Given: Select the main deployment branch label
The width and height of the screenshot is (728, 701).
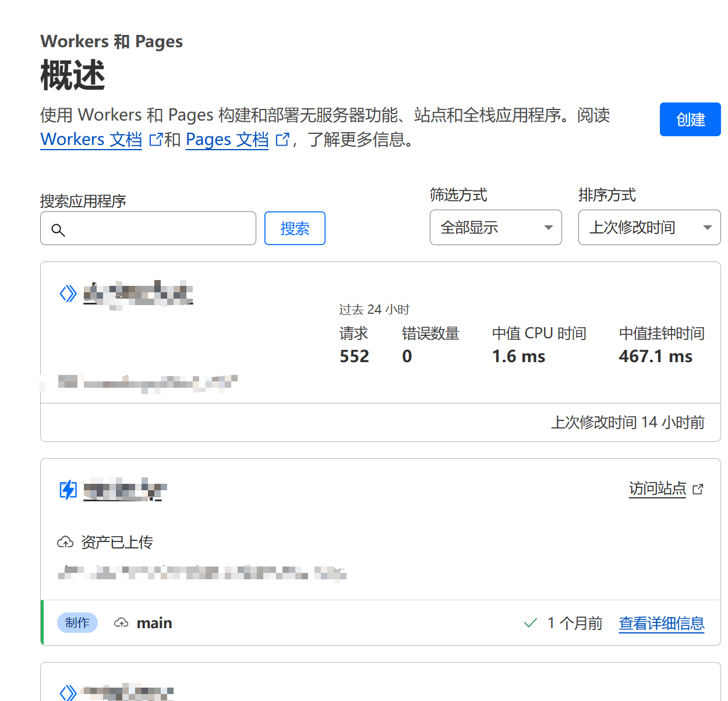Looking at the screenshot, I should (154, 622).
